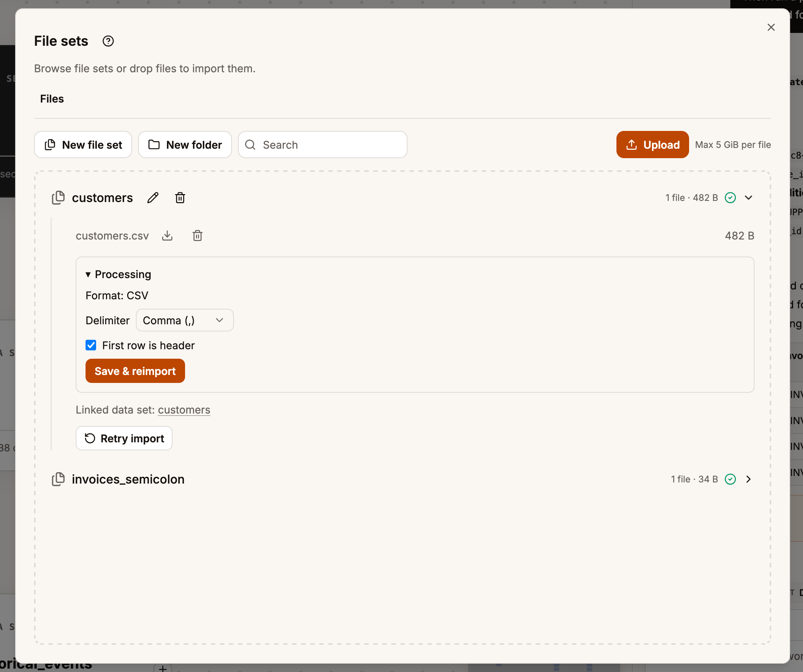Collapse the customers file set chevron

[x=749, y=198]
